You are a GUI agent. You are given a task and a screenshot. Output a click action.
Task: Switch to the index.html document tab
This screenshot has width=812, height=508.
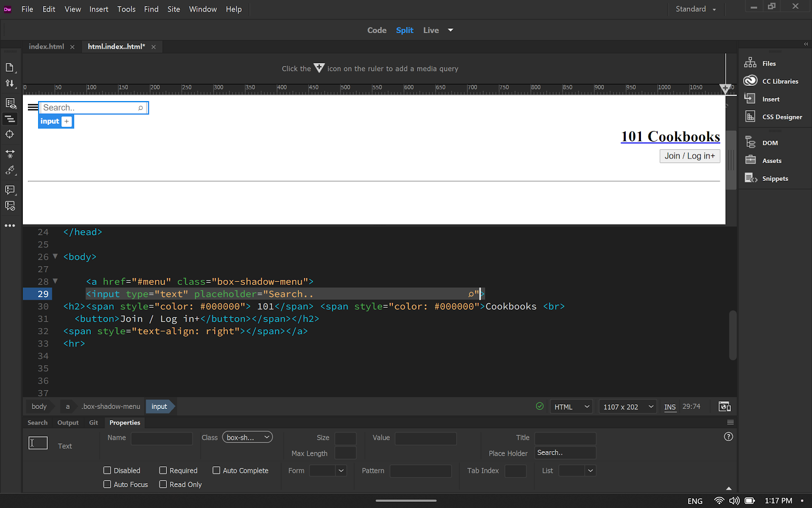point(46,46)
